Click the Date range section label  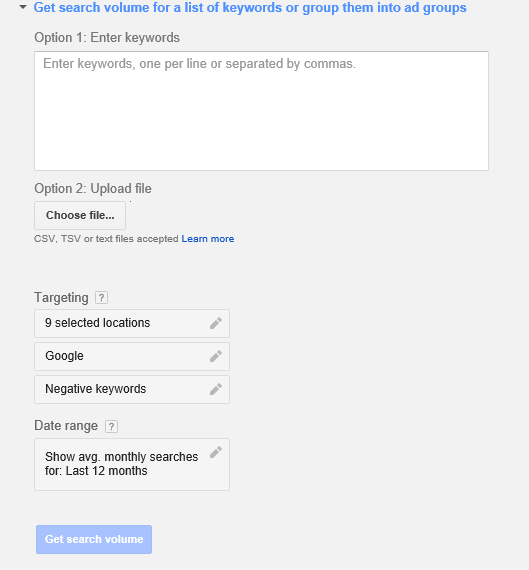point(66,426)
